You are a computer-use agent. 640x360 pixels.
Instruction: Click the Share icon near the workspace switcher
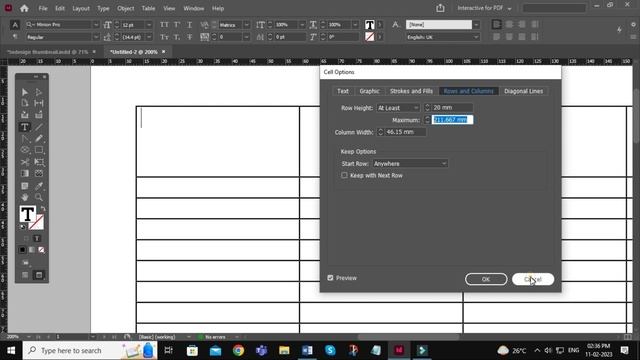(x=440, y=8)
